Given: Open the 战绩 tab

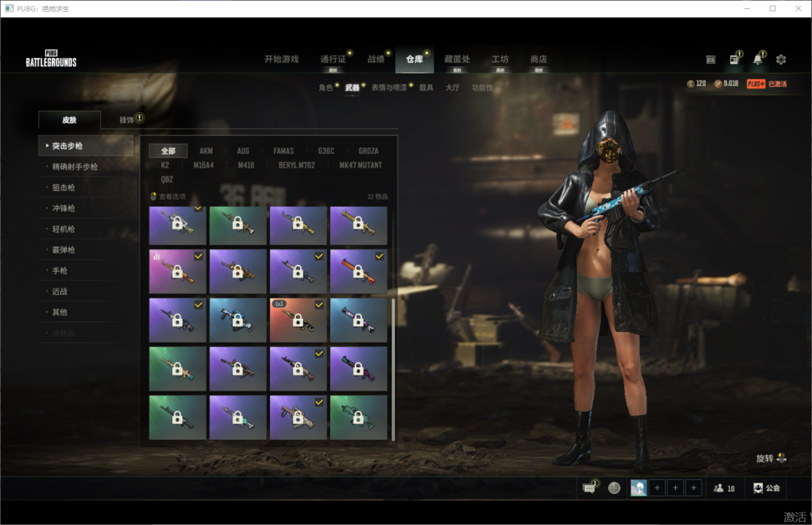Looking at the screenshot, I should 376,59.
